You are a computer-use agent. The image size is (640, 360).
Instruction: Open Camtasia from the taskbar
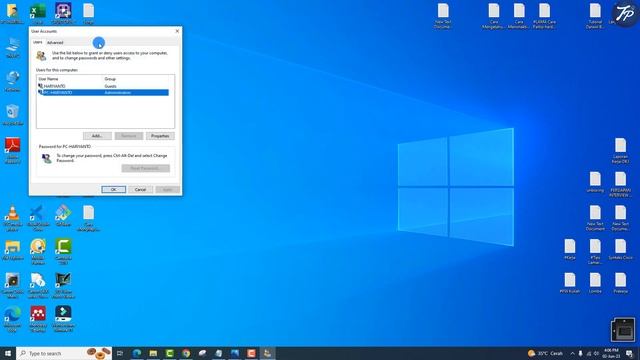[169, 353]
